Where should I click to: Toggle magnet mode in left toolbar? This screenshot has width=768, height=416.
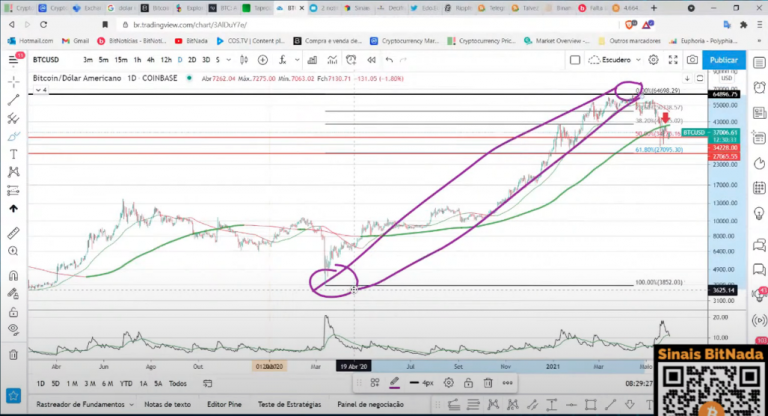pyautogui.click(x=13, y=275)
